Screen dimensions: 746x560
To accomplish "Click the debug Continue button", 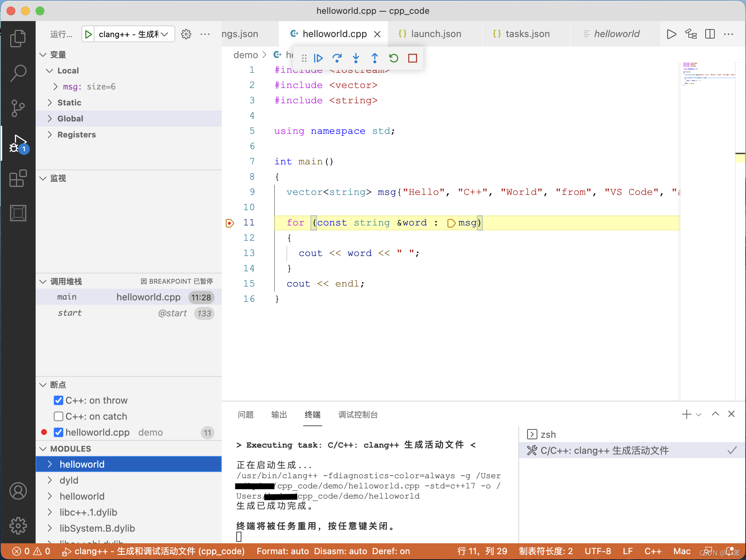I will click(318, 58).
